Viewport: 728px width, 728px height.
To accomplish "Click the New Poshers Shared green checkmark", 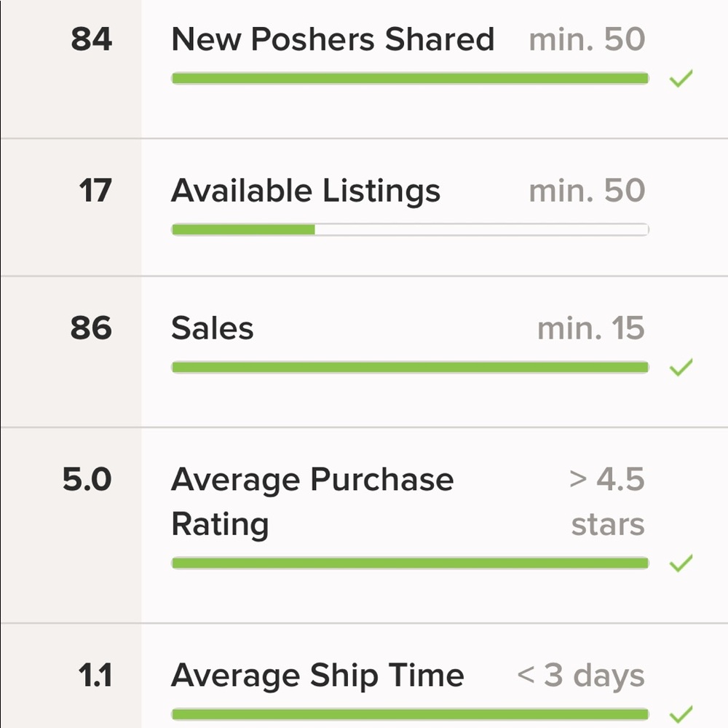I will pyautogui.click(x=681, y=78).
